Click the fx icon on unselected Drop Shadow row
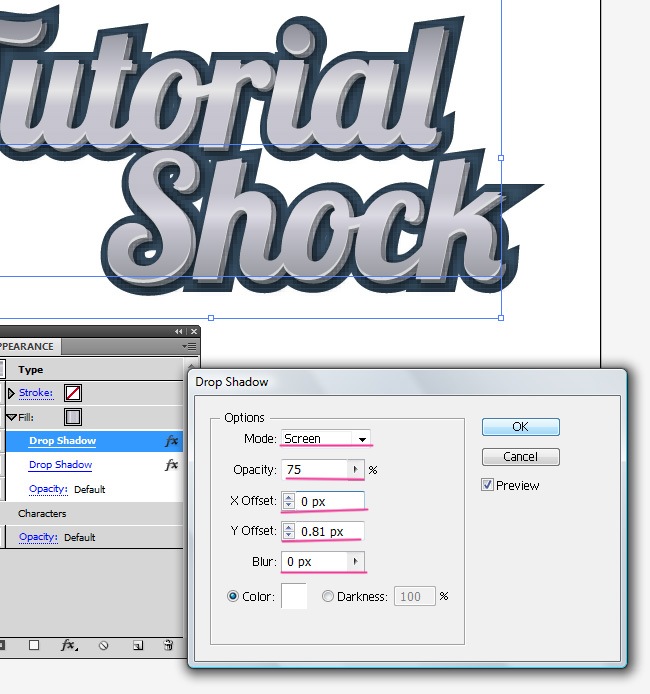Screen dimensions: 650x694 [x=172, y=465]
